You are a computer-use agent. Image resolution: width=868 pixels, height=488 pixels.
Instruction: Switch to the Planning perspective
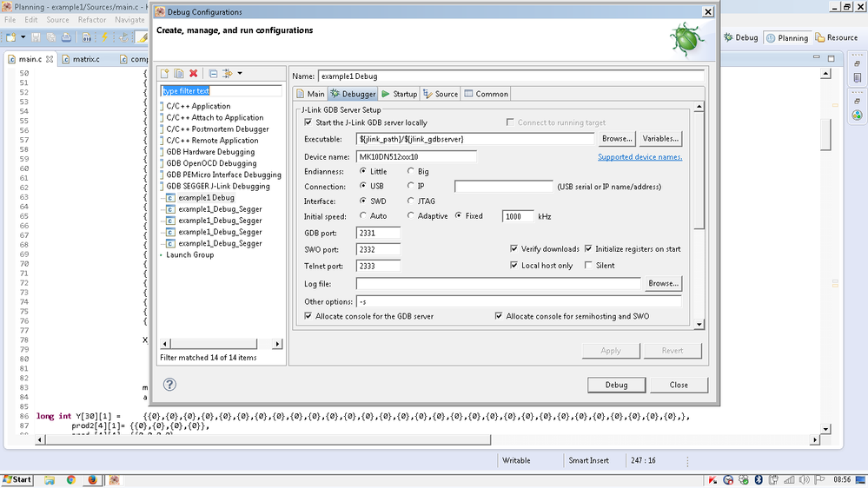(787, 37)
